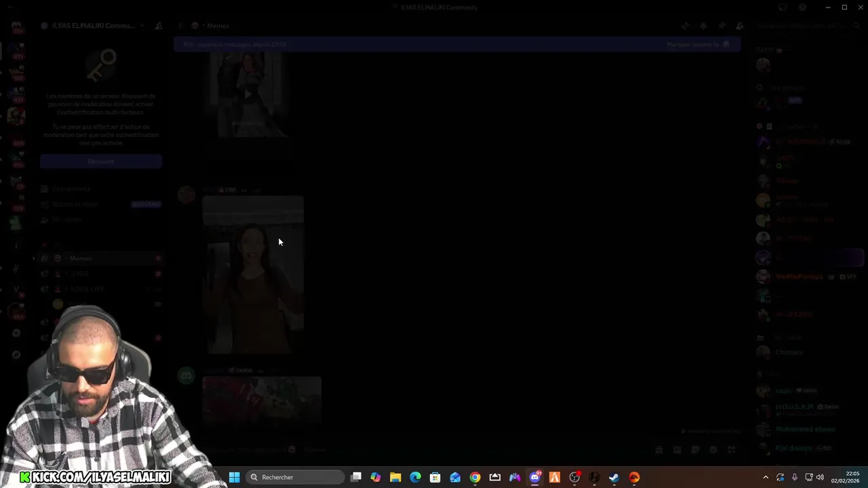The image size is (868, 488).
Task: Select the Memes channel in the sidebar
Action: (x=98, y=258)
